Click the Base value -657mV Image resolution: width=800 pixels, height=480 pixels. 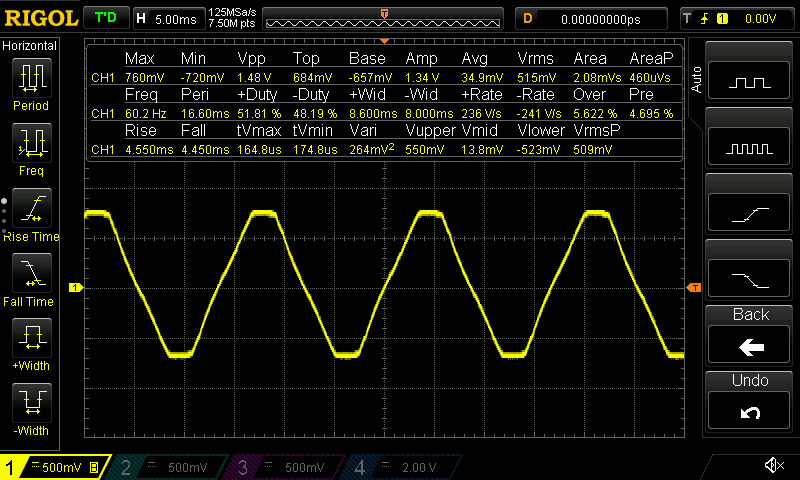point(370,78)
